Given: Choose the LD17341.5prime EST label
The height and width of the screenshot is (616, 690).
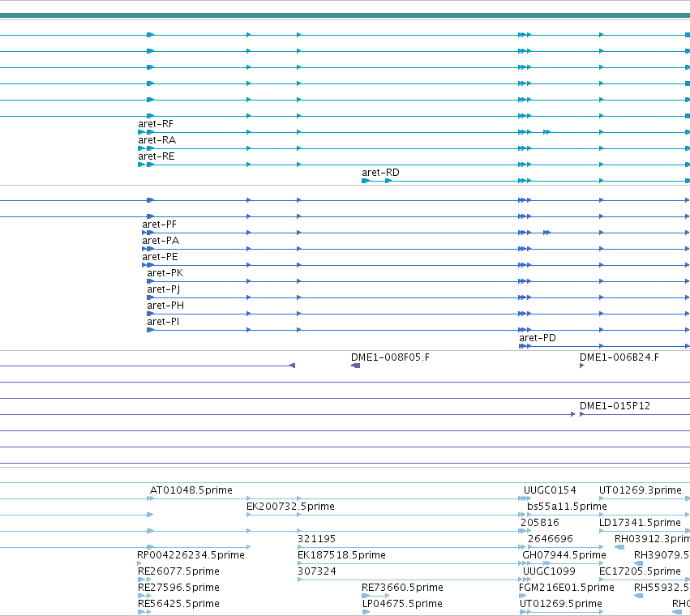Looking at the screenshot, I should tap(640, 523).
